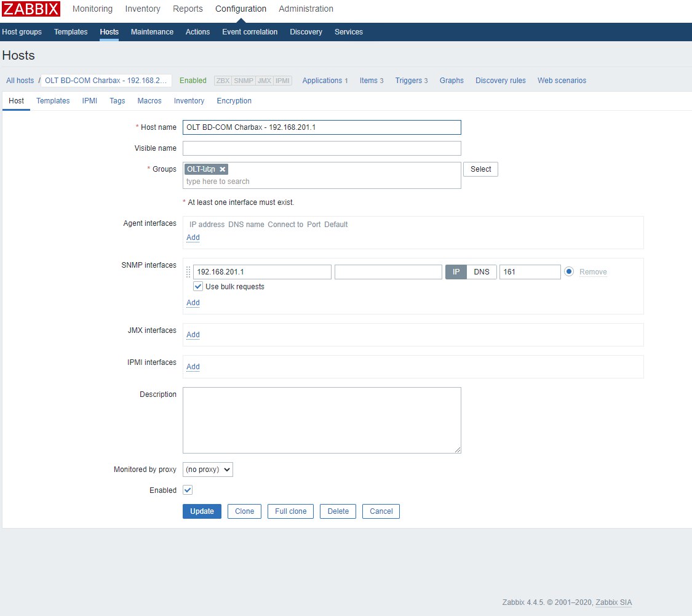The width and height of the screenshot is (692, 616).
Task: Click the Full clone button
Action: [290, 511]
